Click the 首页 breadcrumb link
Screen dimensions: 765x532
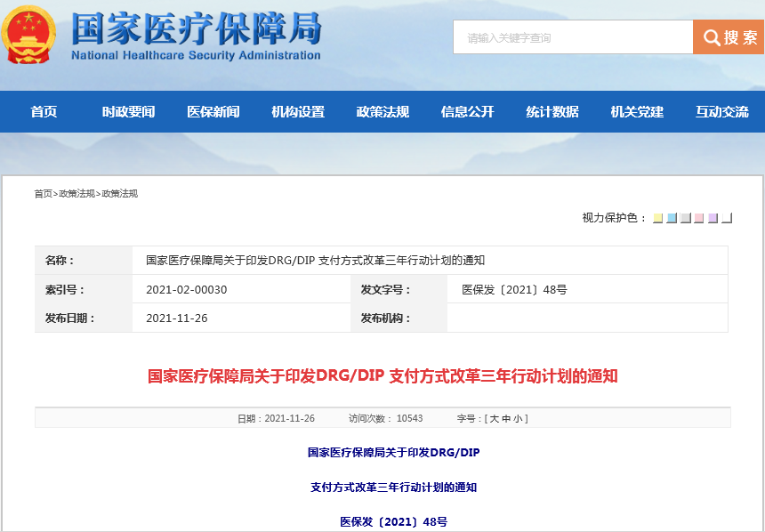[x=43, y=194]
